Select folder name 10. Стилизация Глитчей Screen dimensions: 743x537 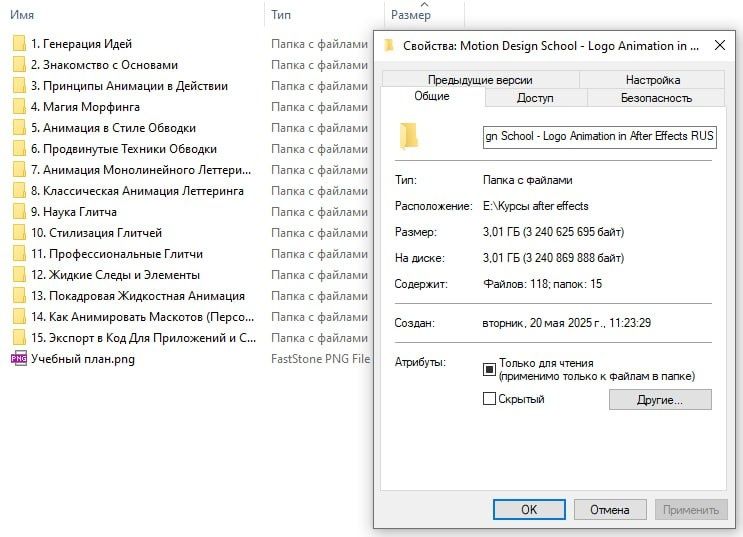(x=97, y=233)
